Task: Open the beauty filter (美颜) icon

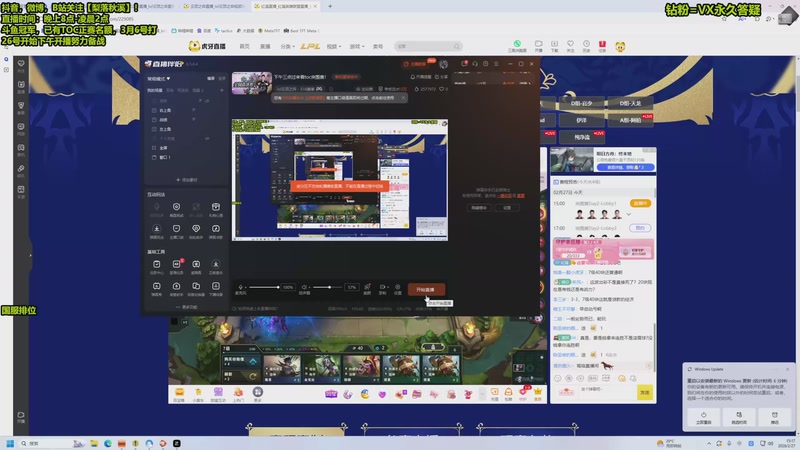Action: point(367,289)
